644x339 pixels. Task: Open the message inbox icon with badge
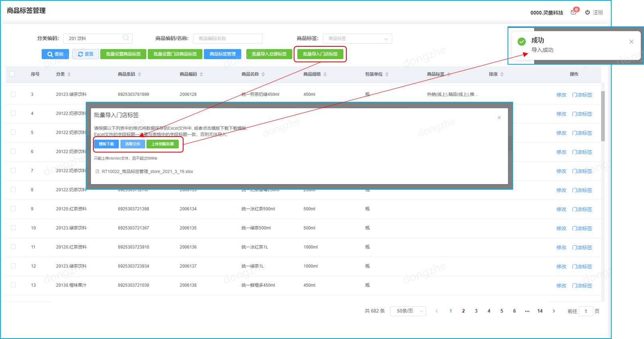pos(573,12)
